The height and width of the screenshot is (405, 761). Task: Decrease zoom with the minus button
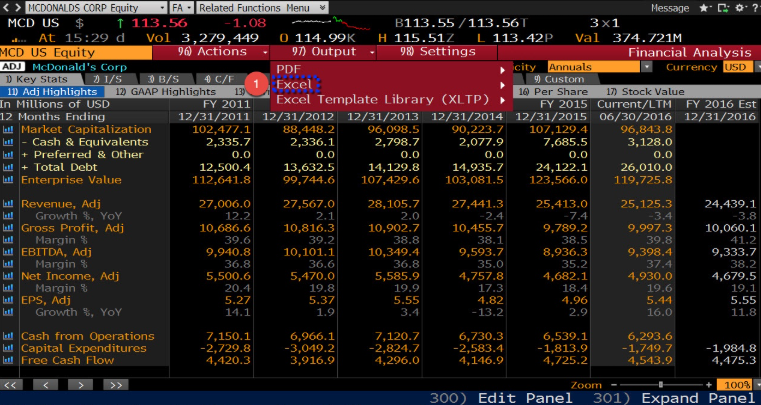point(614,385)
